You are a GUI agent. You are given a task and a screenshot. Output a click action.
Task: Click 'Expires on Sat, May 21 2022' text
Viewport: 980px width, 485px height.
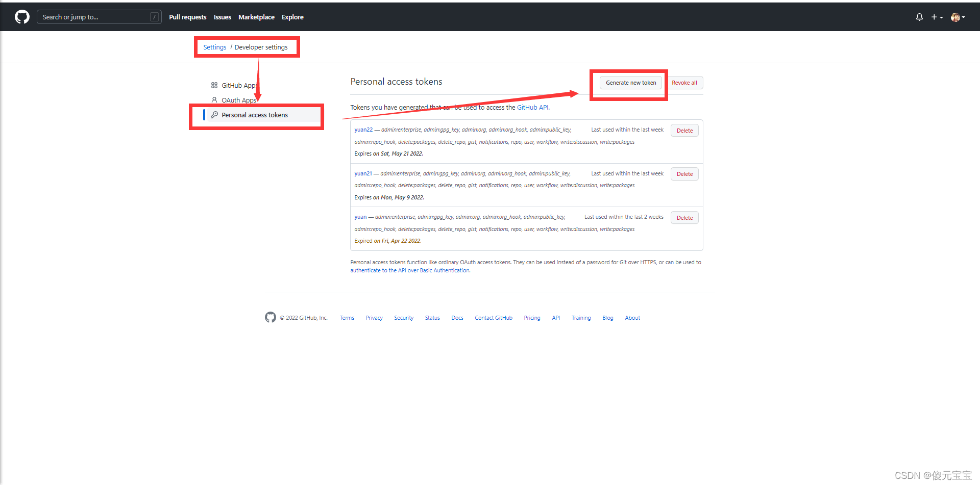[389, 154]
